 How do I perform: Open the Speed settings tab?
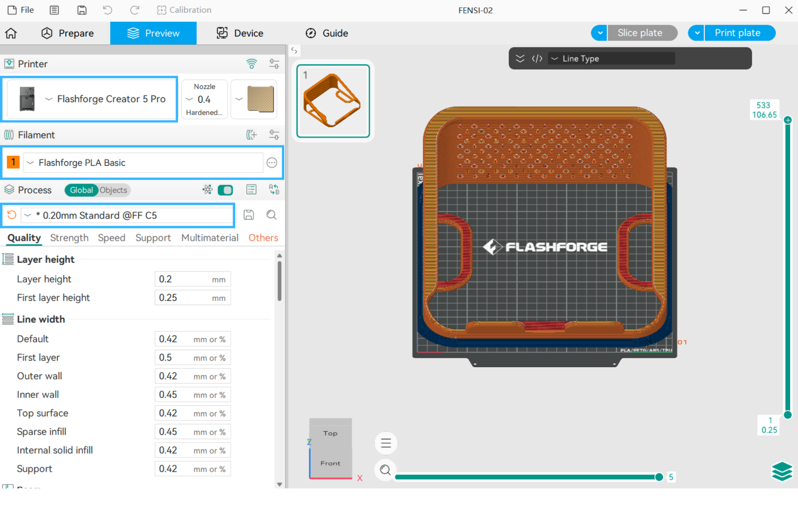[x=112, y=238]
